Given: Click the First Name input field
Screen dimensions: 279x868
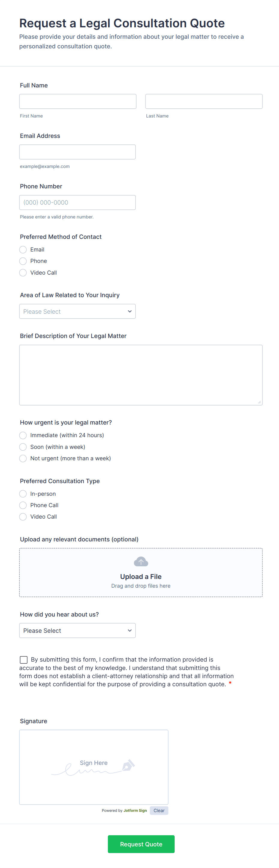Looking at the screenshot, I should (78, 102).
